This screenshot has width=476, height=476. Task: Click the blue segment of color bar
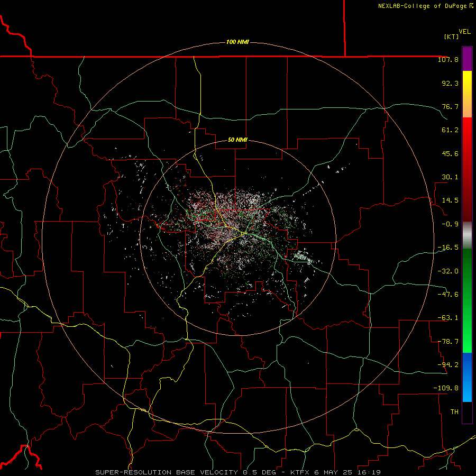click(467, 377)
